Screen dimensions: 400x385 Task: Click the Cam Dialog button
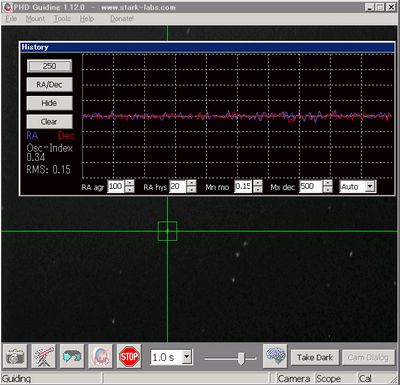coord(368,358)
